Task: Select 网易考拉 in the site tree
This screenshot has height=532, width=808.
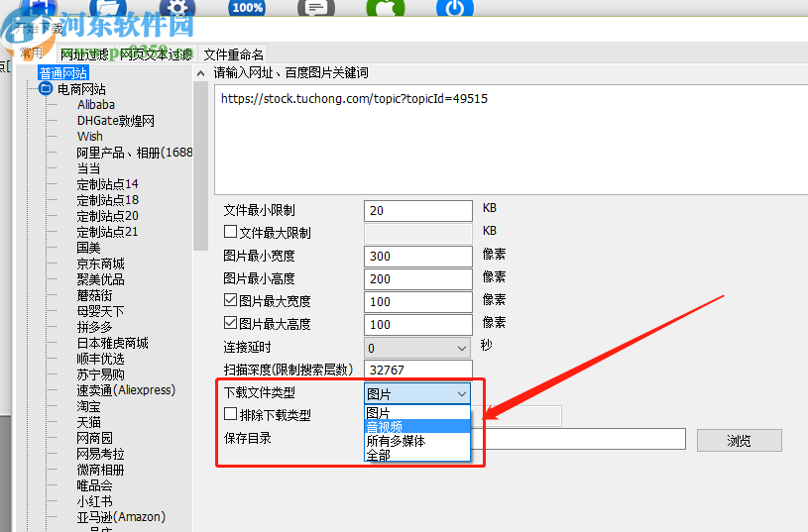Action: pyautogui.click(x=100, y=455)
